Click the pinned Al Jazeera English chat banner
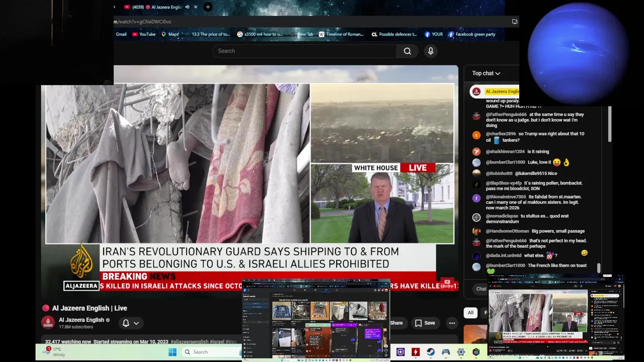 (x=495, y=92)
